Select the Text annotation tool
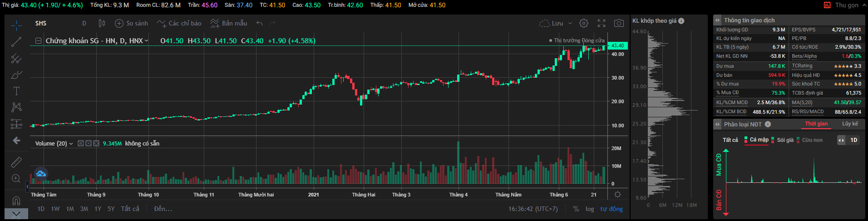The image size is (868, 221). 16,91
